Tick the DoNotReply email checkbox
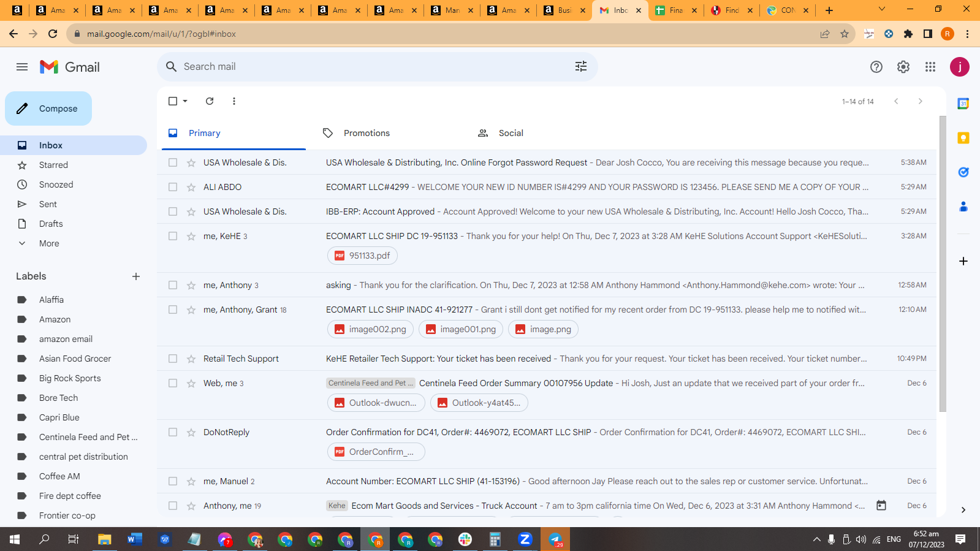Image resolution: width=980 pixels, height=551 pixels. (173, 432)
